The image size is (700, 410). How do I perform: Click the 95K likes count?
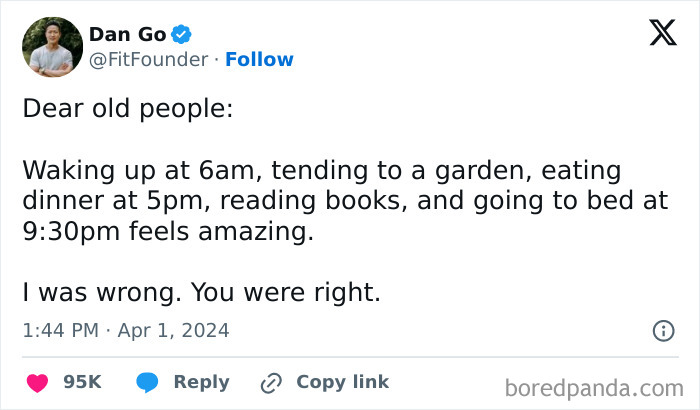coord(82,382)
